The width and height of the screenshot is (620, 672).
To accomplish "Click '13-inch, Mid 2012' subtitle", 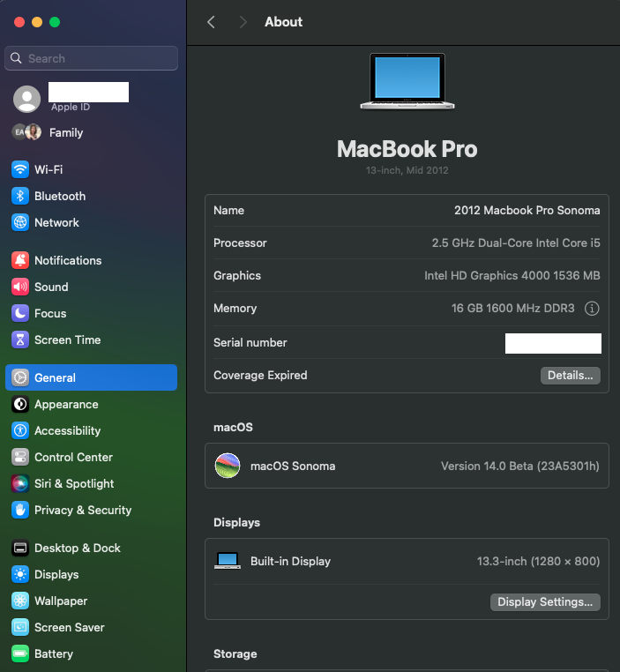I will pyautogui.click(x=407, y=170).
